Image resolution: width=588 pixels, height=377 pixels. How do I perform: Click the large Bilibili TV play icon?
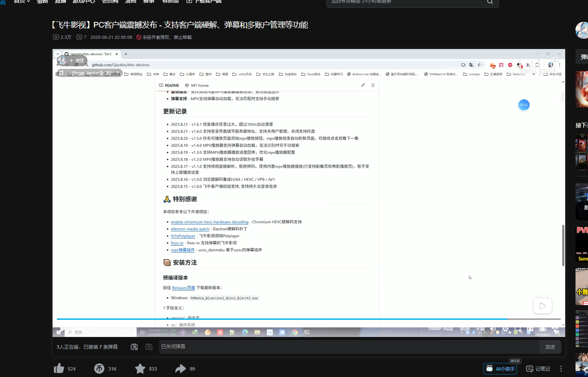pos(542,305)
